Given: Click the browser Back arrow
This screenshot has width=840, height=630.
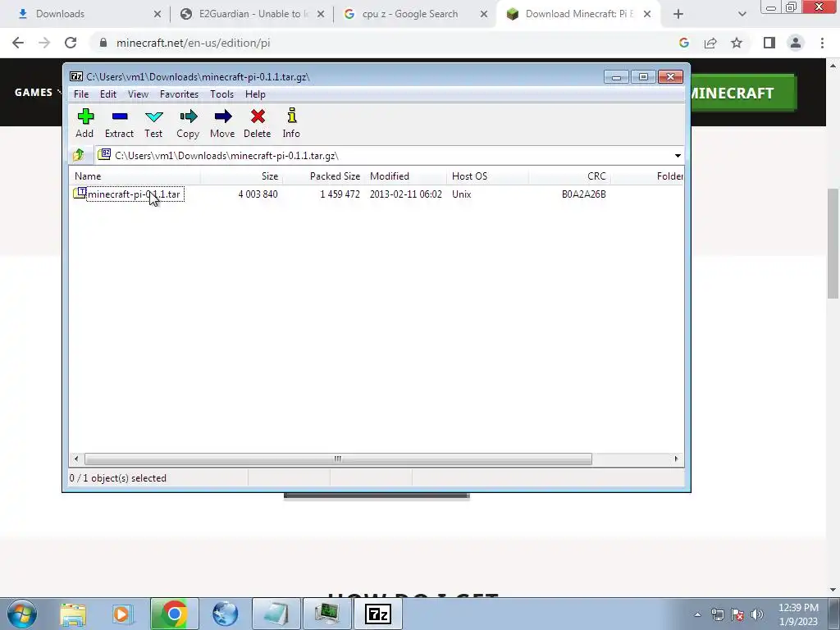Looking at the screenshot, I should 18,43.
